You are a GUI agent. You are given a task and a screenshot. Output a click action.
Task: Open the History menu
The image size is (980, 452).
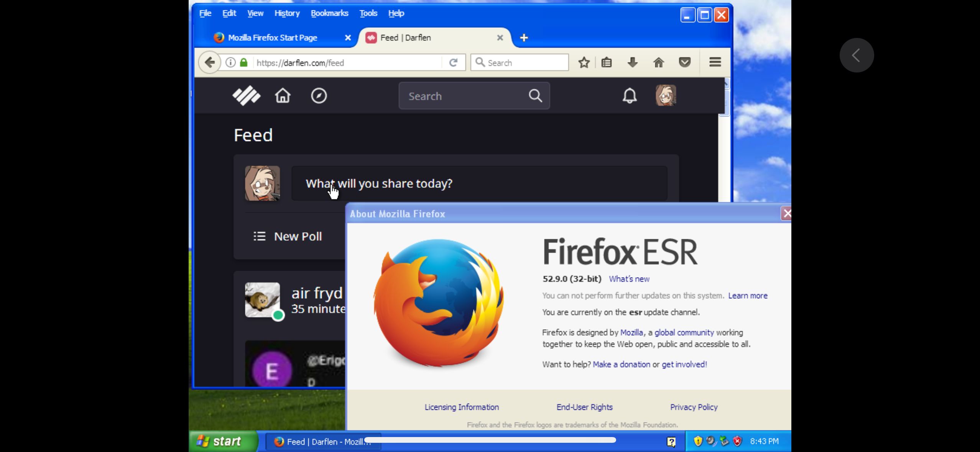pyautogui.click(x=287, y=13)
